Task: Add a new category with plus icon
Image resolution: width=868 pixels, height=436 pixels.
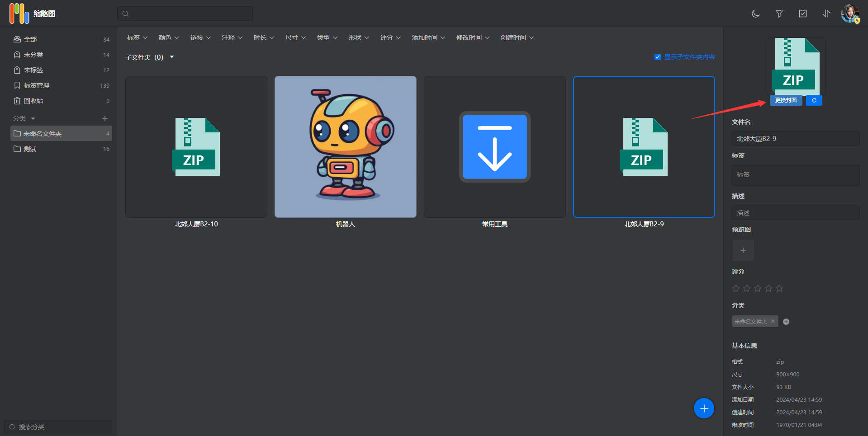Action: coord(105,118)
